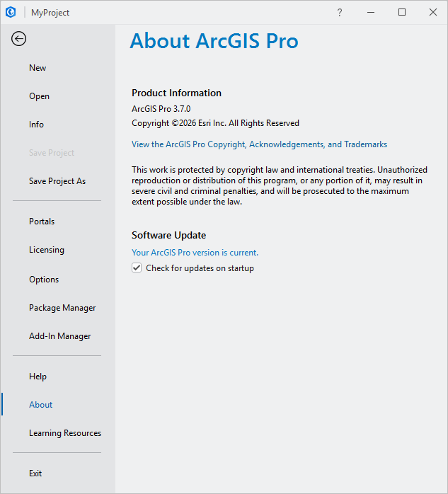The width and height of the screenshot is (448, 494).
Task: Select the About sidebar item
Action: tap(40, 405)
